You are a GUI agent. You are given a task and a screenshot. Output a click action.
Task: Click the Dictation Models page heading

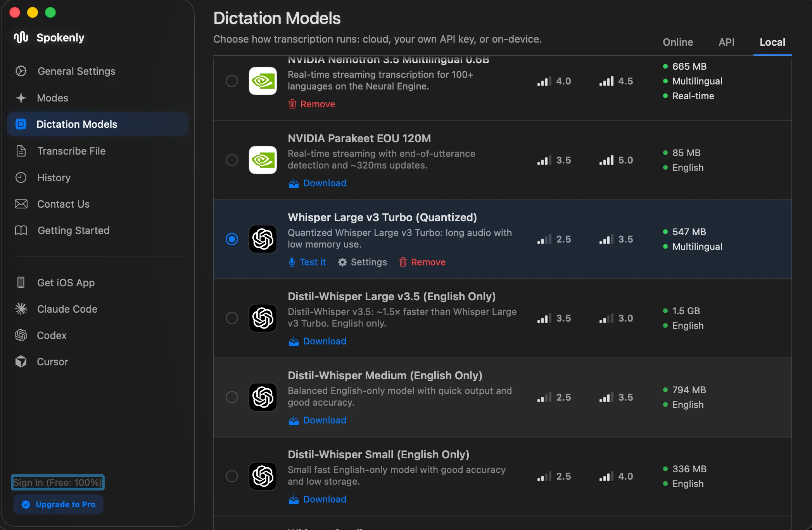[x=277, y=18]
